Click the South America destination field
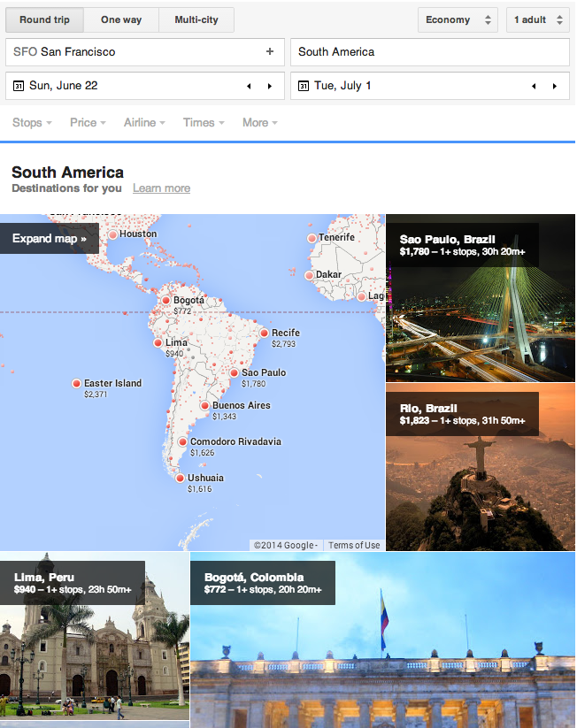Screen dimensions: 577x728 pos(429,51)
